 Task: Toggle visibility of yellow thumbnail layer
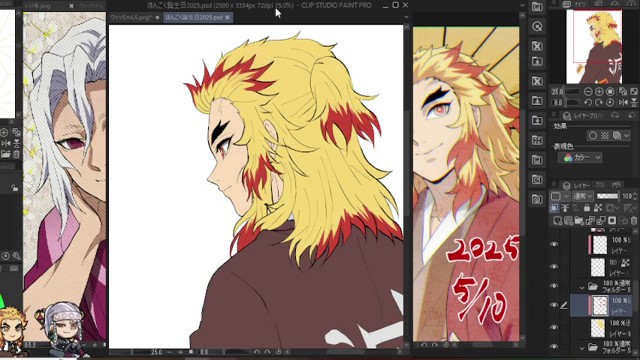[554, 327]
